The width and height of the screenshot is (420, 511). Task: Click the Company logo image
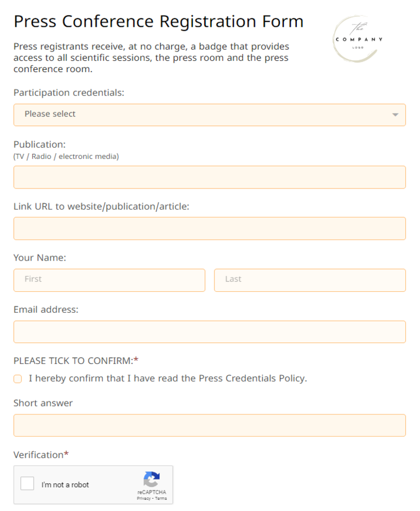[x=356, y=40]
